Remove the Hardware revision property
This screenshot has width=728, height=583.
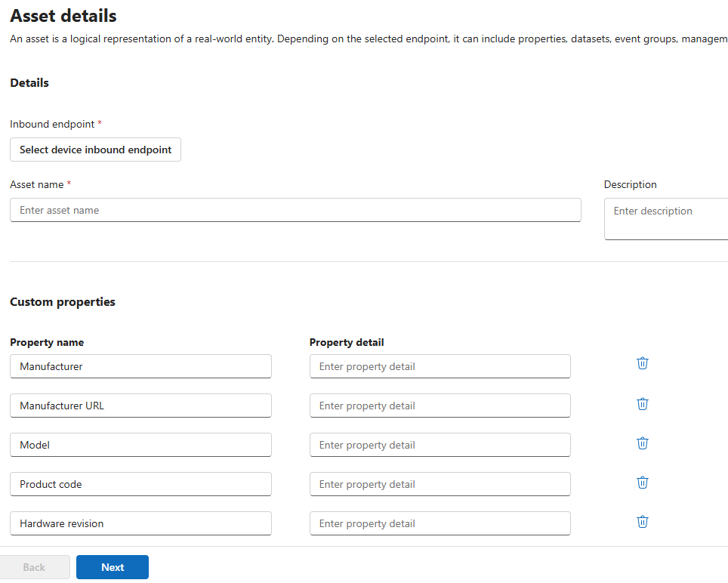pos(643,522)
